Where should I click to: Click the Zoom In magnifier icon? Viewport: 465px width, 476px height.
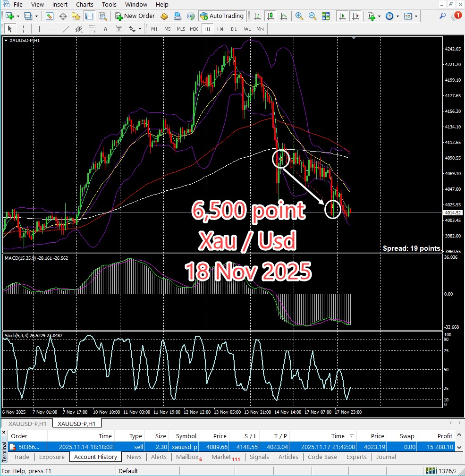pyautogui.click(x=299, y=16)
